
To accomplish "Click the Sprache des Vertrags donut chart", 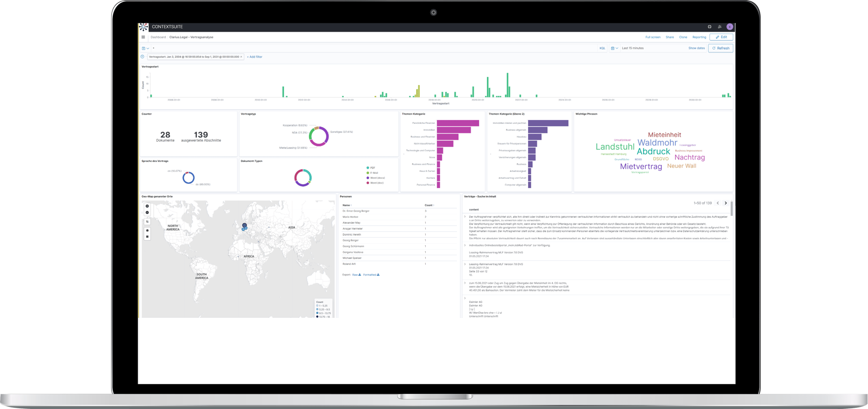I will pos(188,178).
